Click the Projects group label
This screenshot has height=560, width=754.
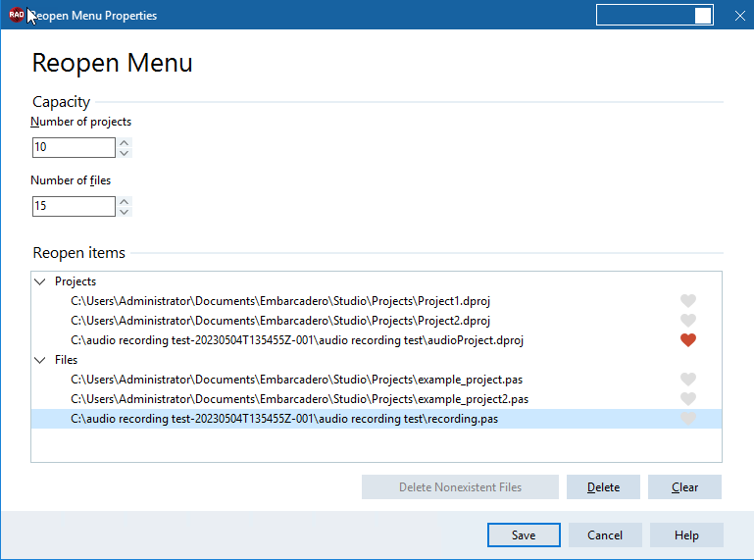coord(75,281)
